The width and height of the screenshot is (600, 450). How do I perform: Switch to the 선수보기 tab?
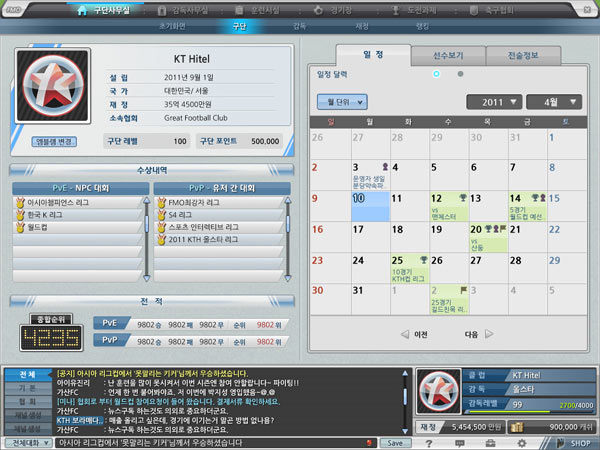(448, 55)
